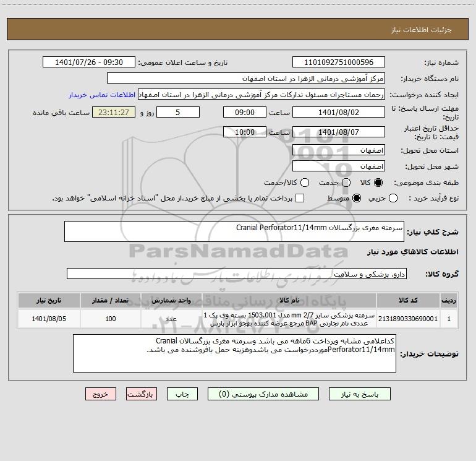Click the شرح کلی نیاز label
Image resolution: width=476 pixels, height=461 pixels.
pos(433,232)
